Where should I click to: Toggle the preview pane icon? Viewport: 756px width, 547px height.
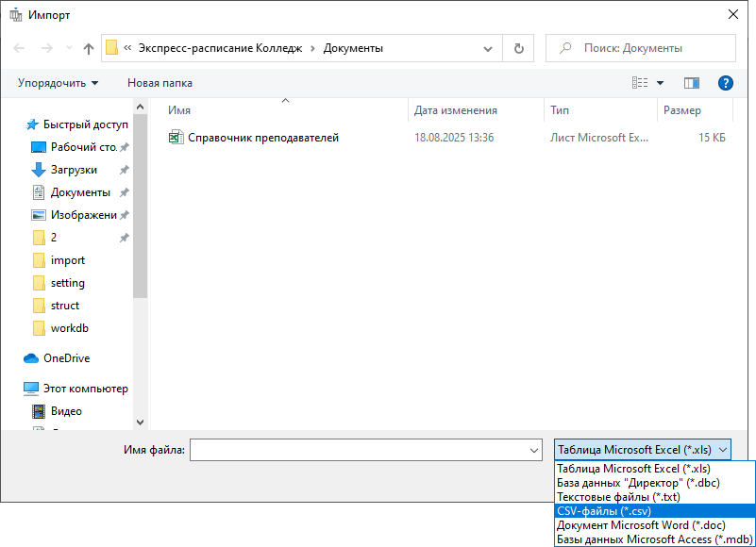[692, 83]
